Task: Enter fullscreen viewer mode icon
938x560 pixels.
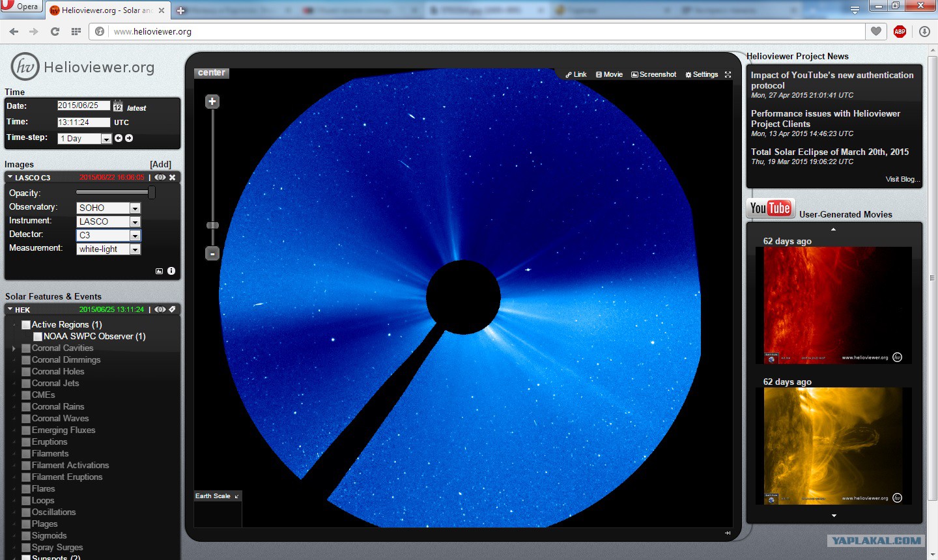Action: (728, 75)
